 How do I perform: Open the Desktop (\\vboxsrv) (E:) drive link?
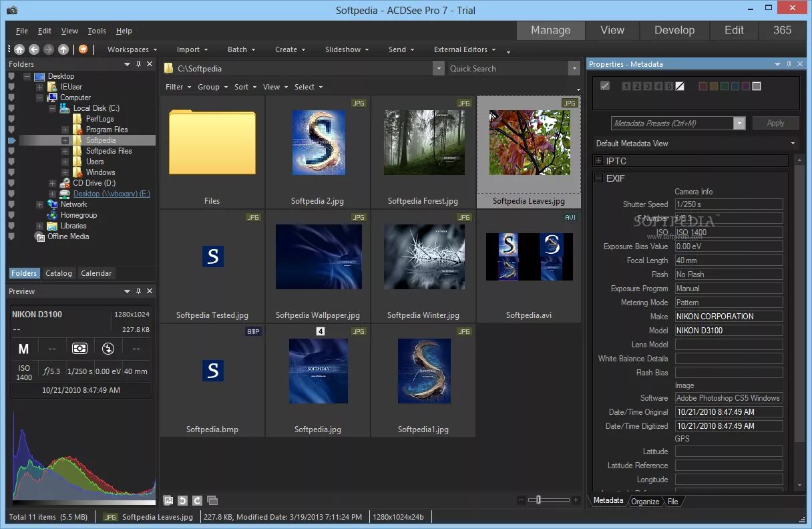112,194
